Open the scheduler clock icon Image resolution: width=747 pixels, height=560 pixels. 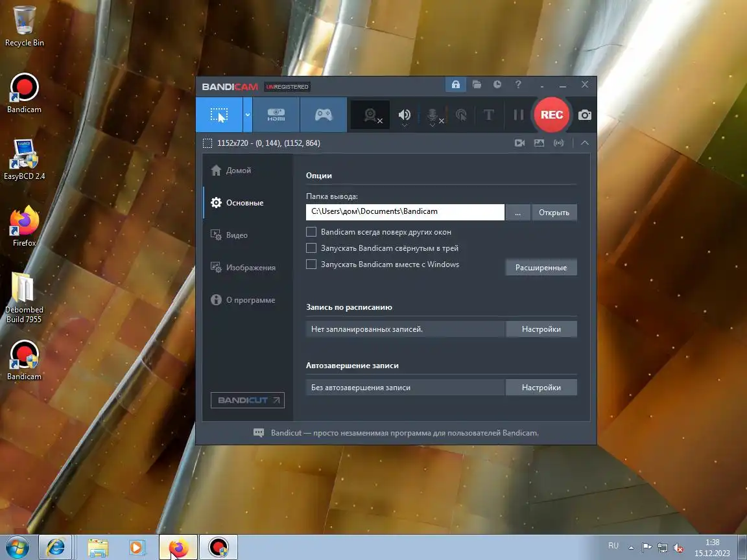[x=497, y=85]
